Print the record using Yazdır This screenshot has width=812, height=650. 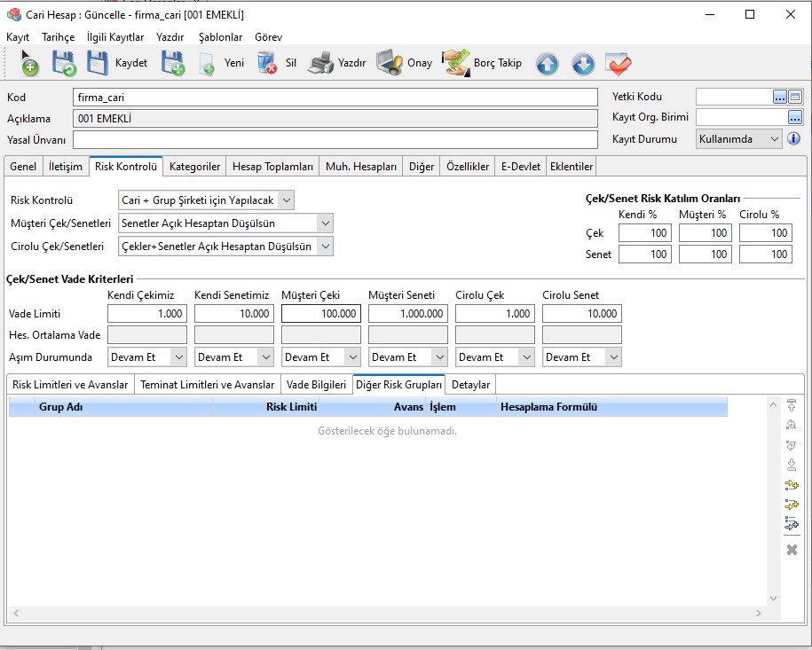click(x=336, y=64)
